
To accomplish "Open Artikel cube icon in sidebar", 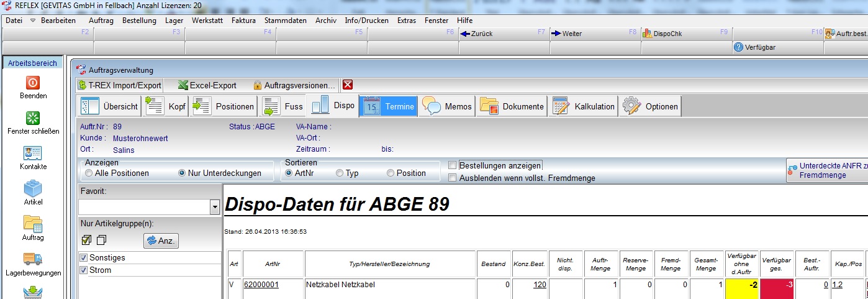I will [33, 188].
